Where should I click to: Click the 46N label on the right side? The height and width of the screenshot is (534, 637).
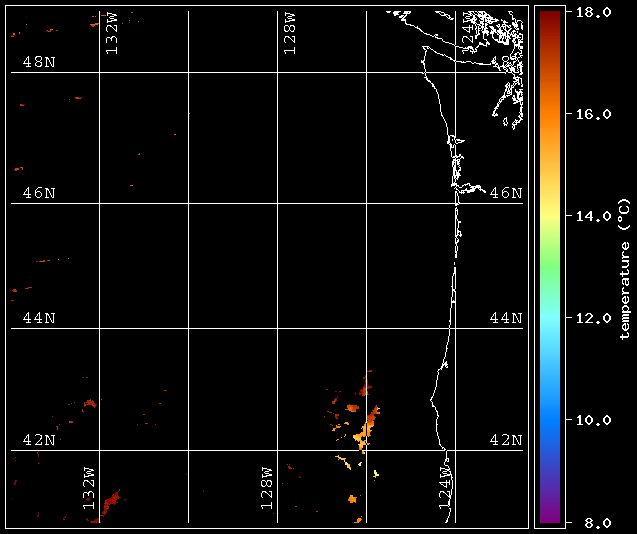click(x=506, y=193)
